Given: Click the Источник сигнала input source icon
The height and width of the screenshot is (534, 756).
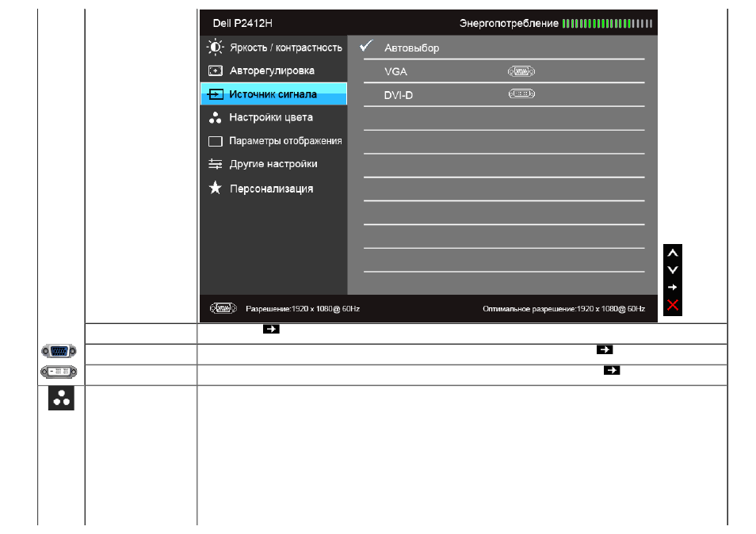Looking at the screenshot, I should click(215, 94).
